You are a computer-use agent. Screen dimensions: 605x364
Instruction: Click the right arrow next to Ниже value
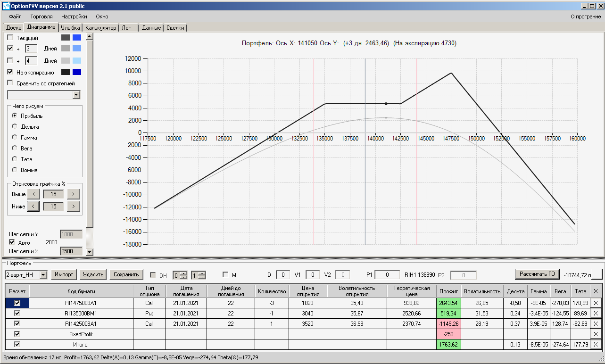[73, 206]
